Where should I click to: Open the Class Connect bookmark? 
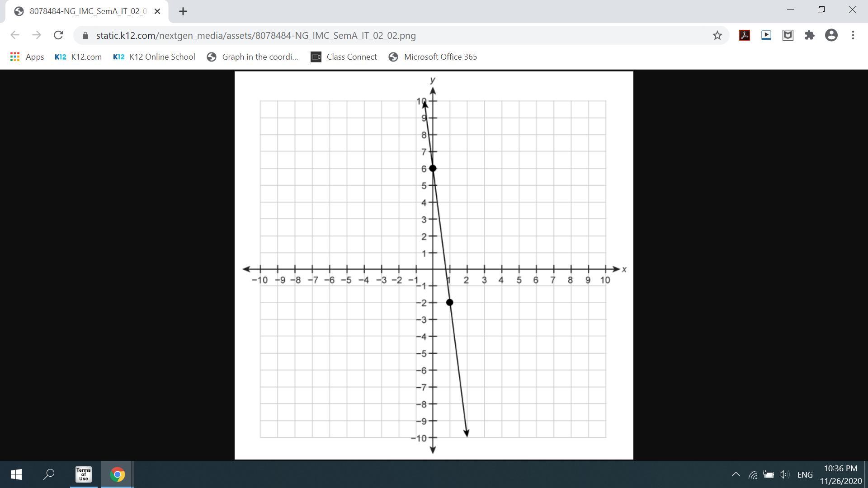click(344, 57)
